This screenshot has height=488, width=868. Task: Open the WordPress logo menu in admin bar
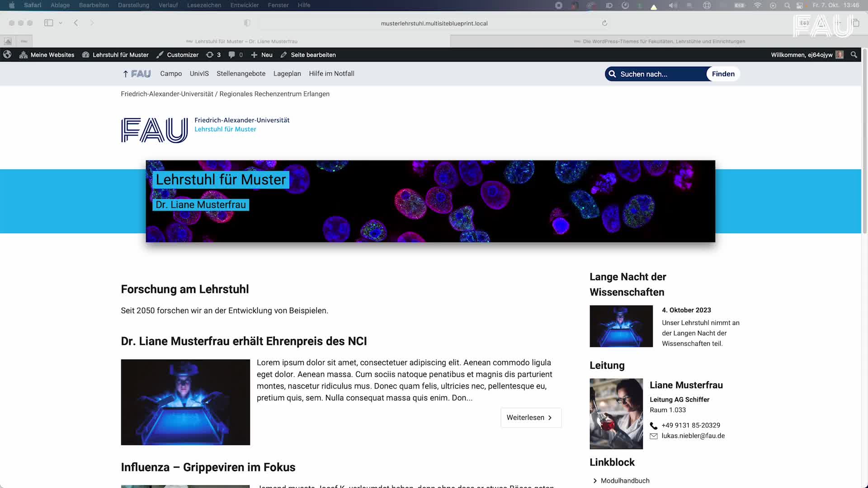coord(7,55)
